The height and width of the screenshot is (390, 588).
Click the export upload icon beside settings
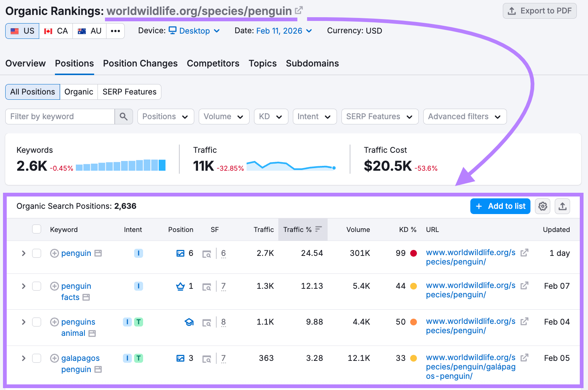tap(563, 206)
